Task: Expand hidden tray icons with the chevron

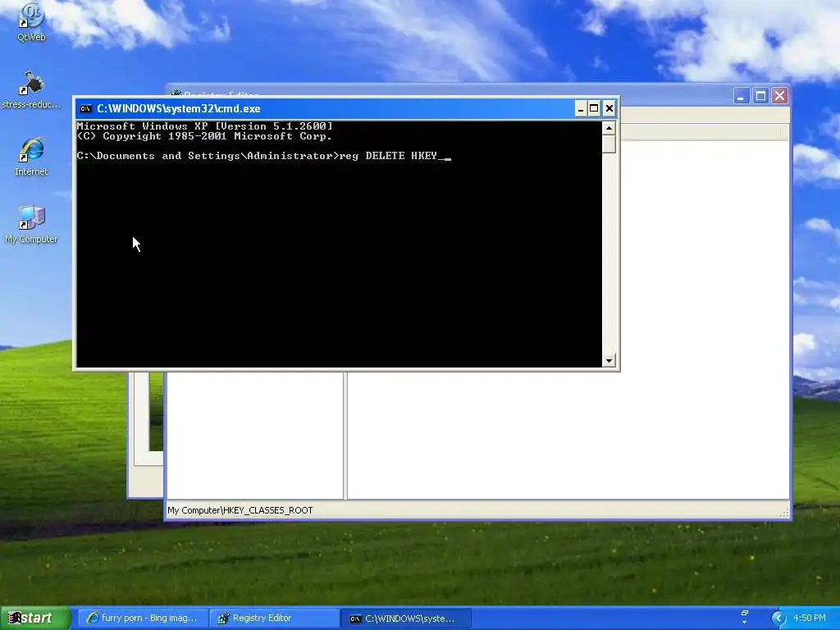Action: [778, 619]
